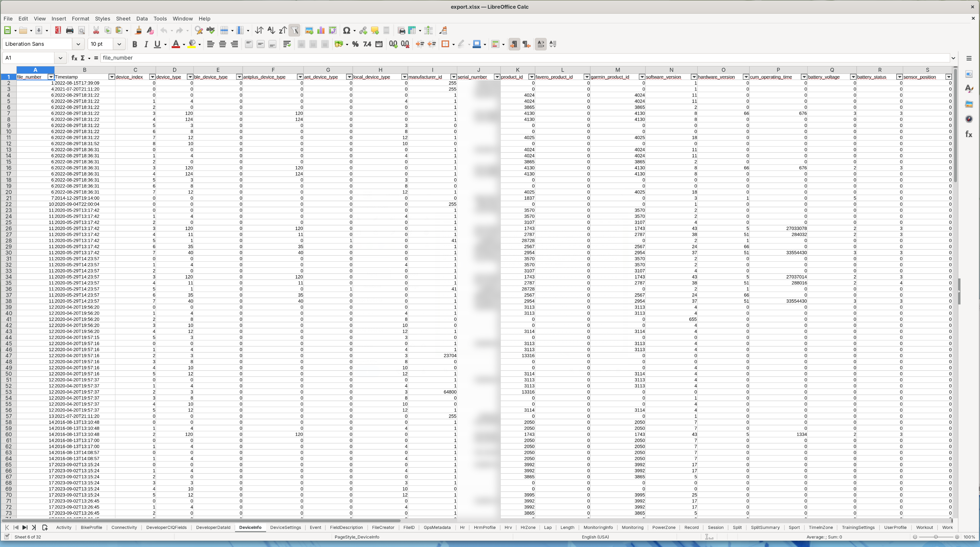The height and width of the screenshot is (547, 980).
Task: Click the Sort dialog icon
Action: pos(259,30)
